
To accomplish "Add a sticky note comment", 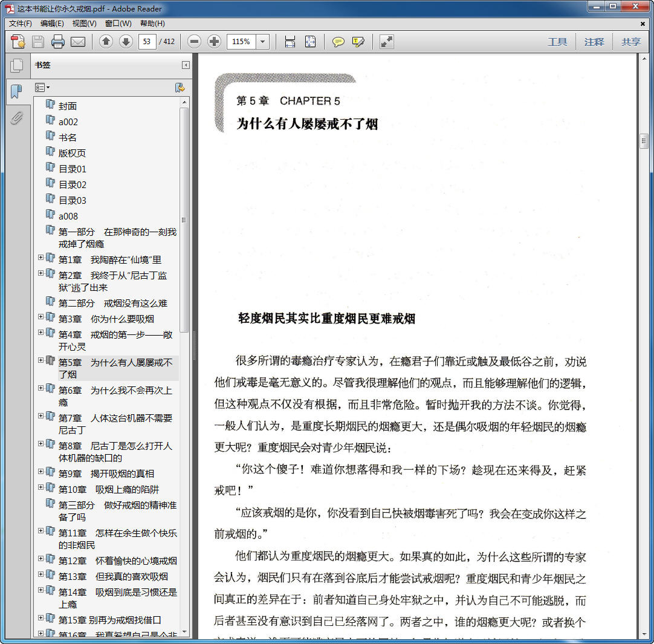I will (x=338, y=42).
